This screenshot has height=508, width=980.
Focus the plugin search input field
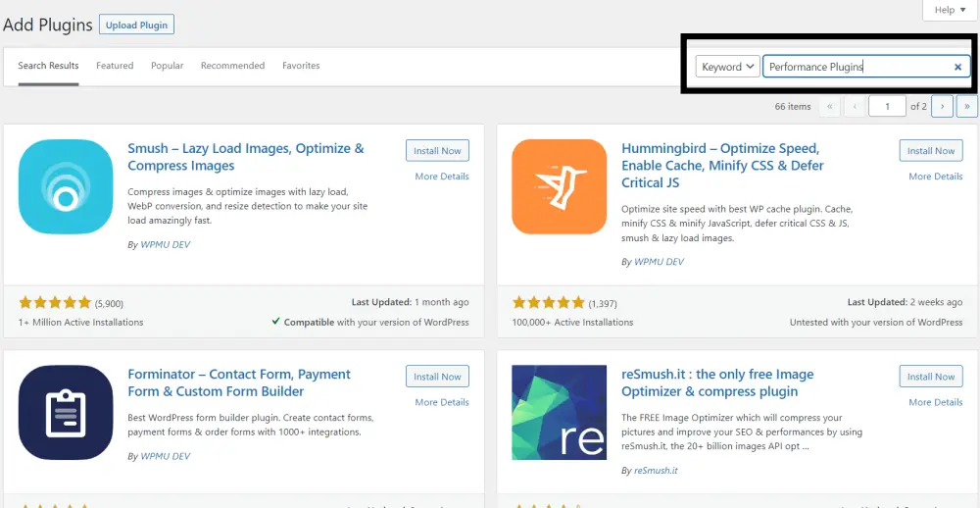(x=865, y=67)
